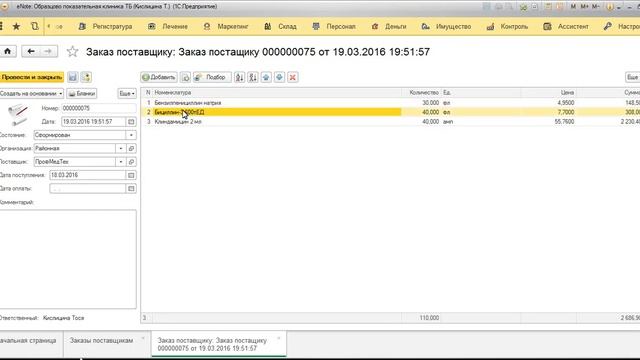This screenshot has height=360, width=640.
Task: Open the Склад menu section
Action: click(x=280, y=27)
